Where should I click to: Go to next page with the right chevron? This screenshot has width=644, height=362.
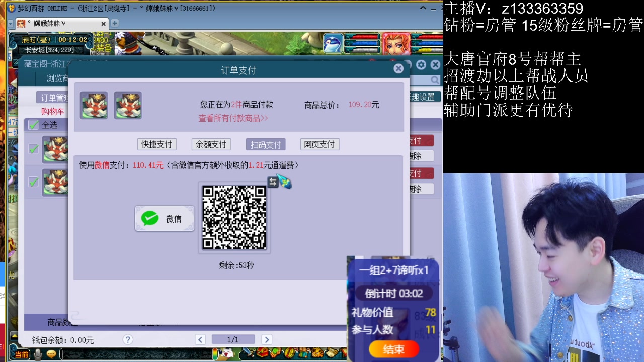coord(267,339)
